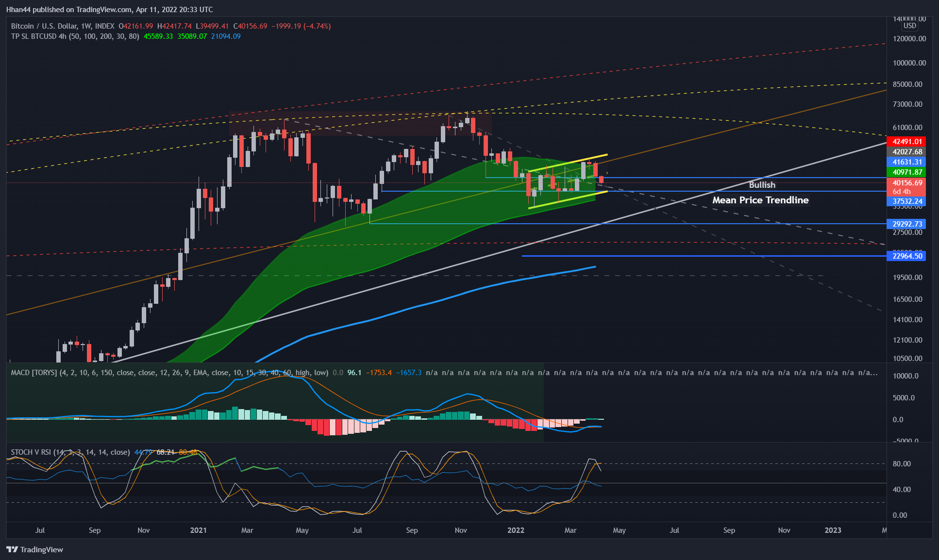The width and height of the screenshot is (939, 560).
Task: Click the 61000.00 price axis tick
Action: point(907,128)
